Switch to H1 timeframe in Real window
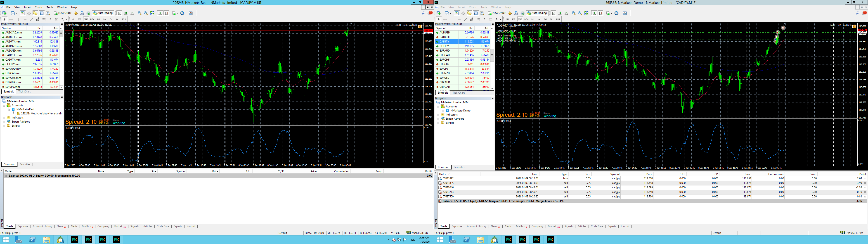The height and width of the screenshot is (244, 868). (x=99, y=19)
